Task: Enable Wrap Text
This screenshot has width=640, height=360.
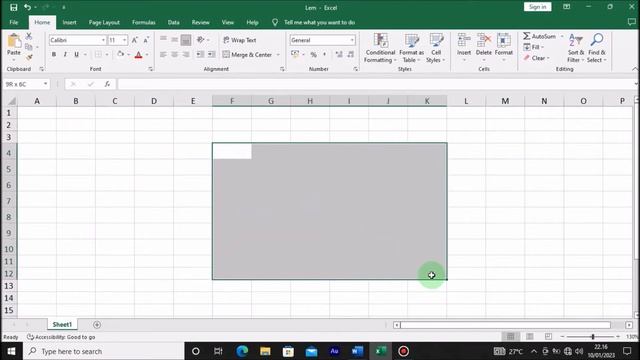Action: 240,40
